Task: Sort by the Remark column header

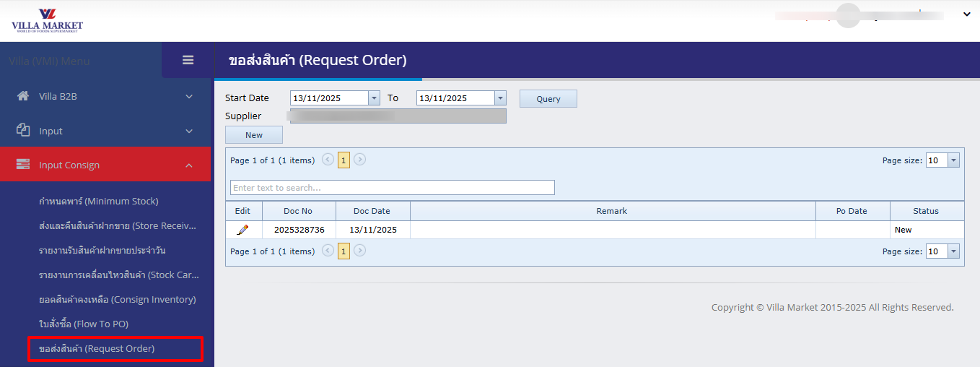Action: click(613, 211)
